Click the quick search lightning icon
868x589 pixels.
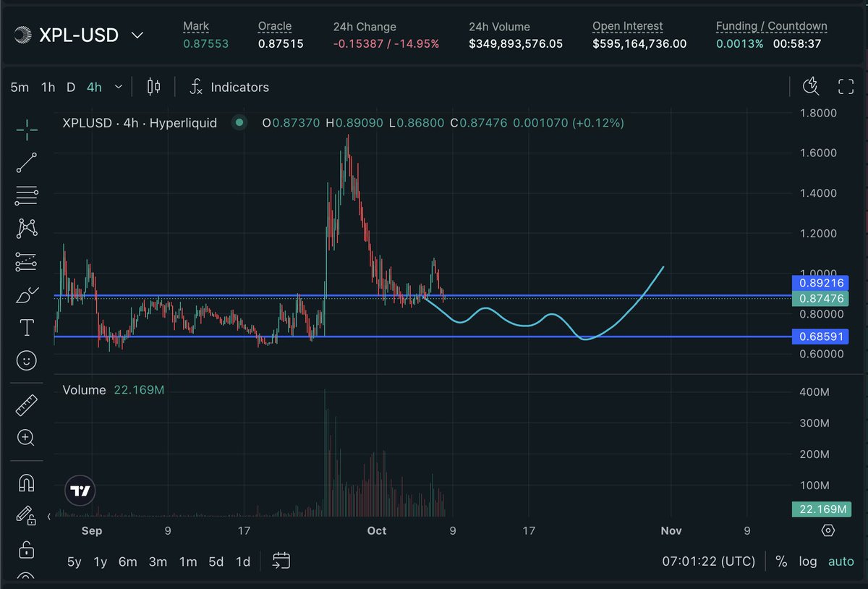click(811, 87)
